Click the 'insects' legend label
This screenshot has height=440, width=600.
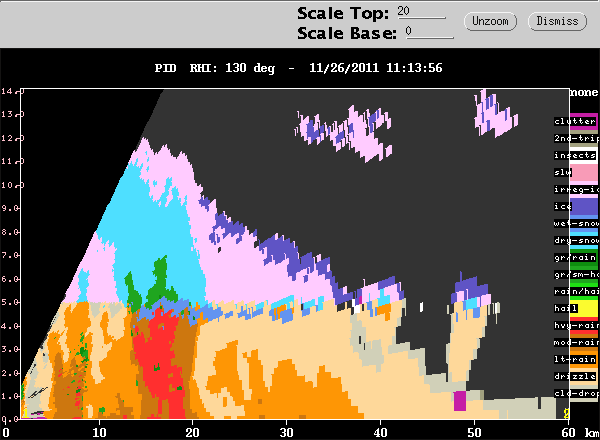(575, 155)
